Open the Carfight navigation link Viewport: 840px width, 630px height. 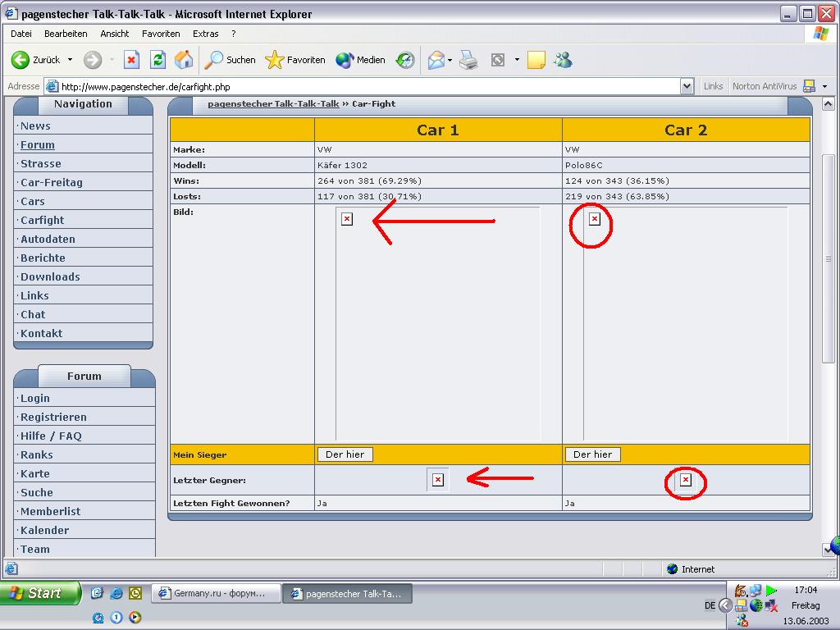pyautogui.click(x=43, y=220)
